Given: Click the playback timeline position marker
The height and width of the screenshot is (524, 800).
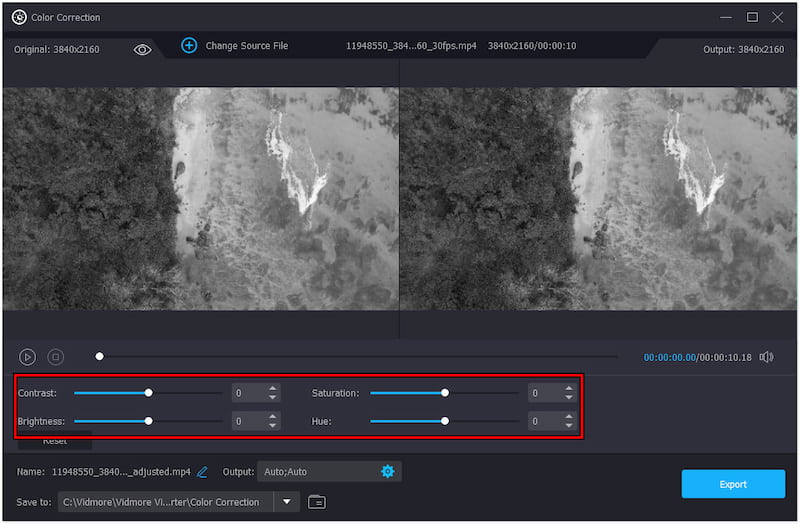Looking at the screenshot, I should pyautogui.click(x=99, y=356).
